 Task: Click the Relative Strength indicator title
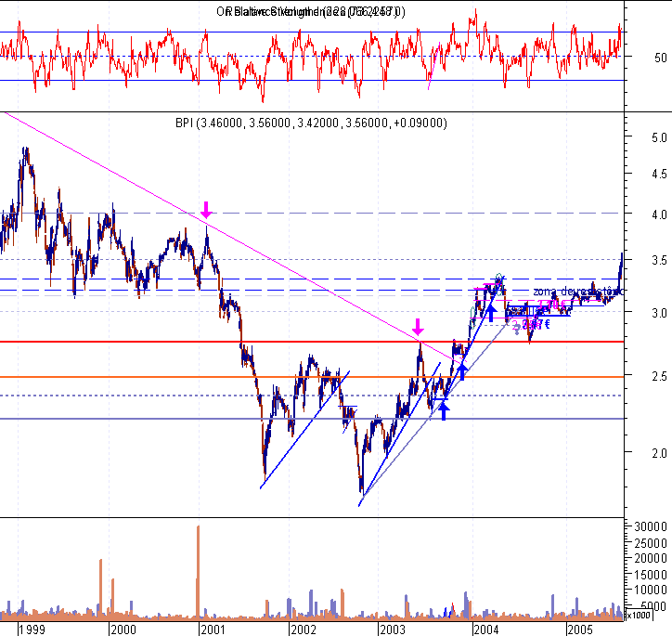311,11
